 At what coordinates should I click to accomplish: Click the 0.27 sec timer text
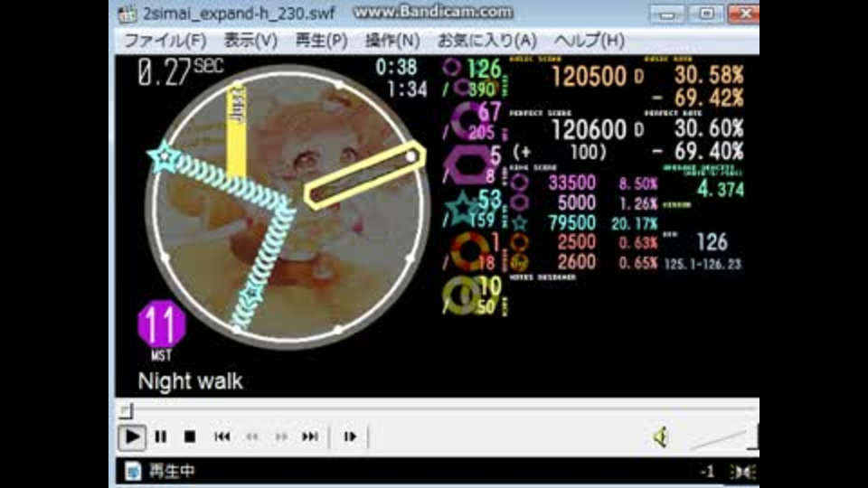181,72
